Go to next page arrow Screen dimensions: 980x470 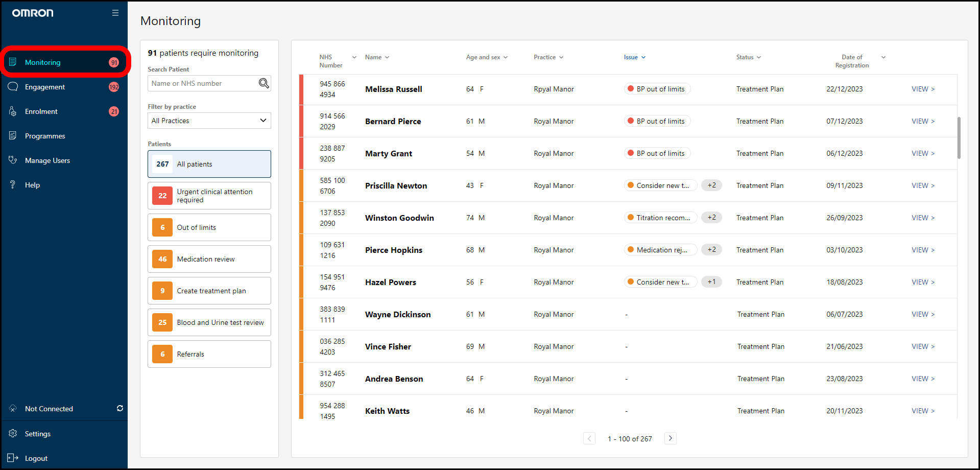[671, 438]
